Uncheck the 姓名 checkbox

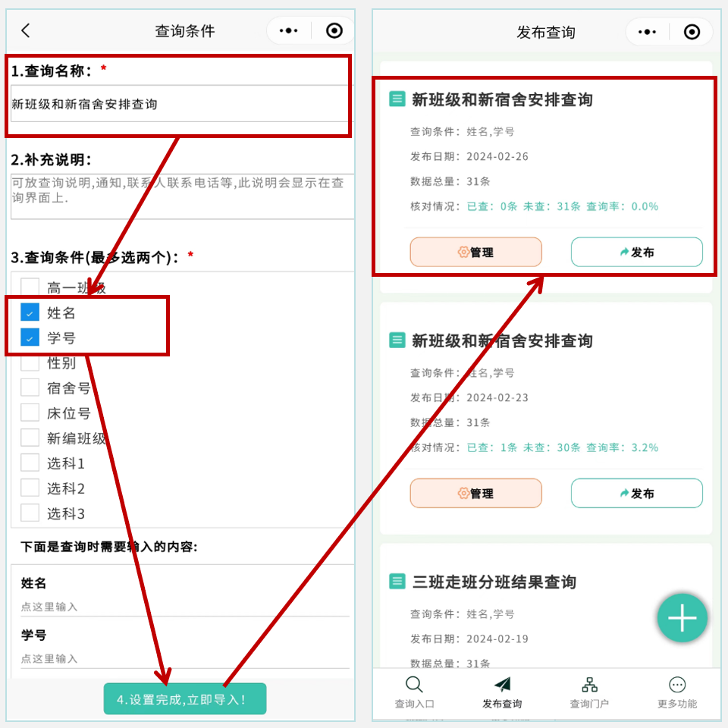tap(30, 312)
